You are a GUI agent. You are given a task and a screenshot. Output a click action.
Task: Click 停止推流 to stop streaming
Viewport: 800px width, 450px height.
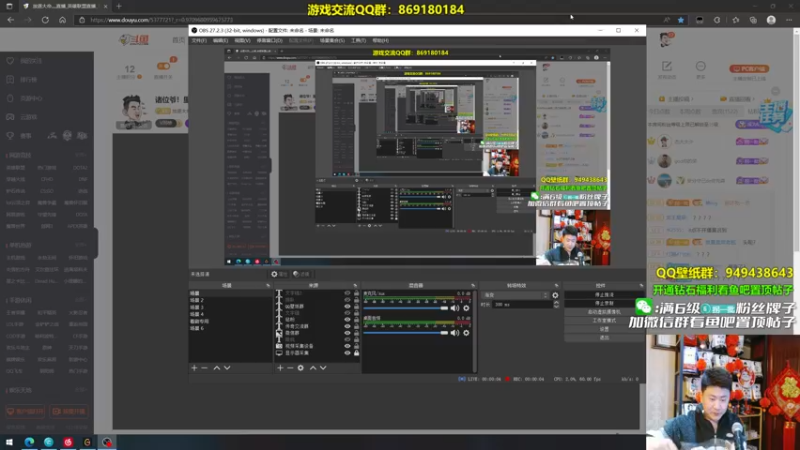(x=604, y=295)
